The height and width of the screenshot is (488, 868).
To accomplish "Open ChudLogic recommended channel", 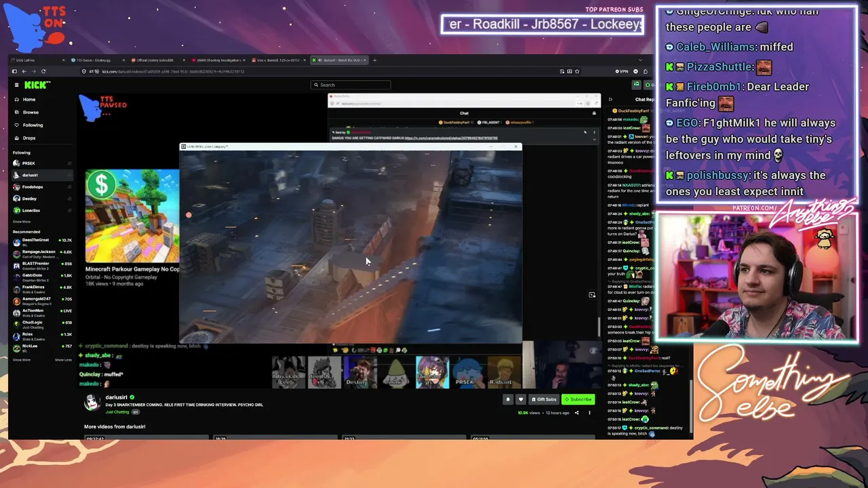I will pyautogui.click(x=42, y=323).
